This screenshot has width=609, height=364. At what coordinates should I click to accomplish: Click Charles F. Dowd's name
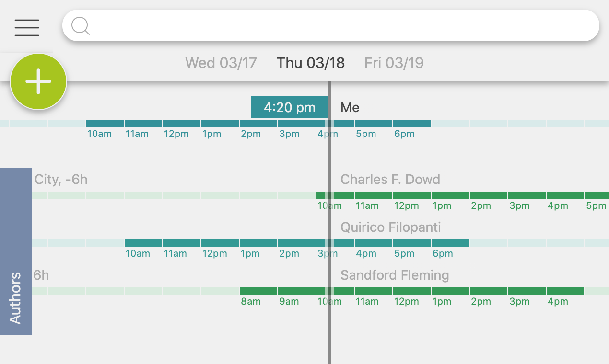(390, 179)
